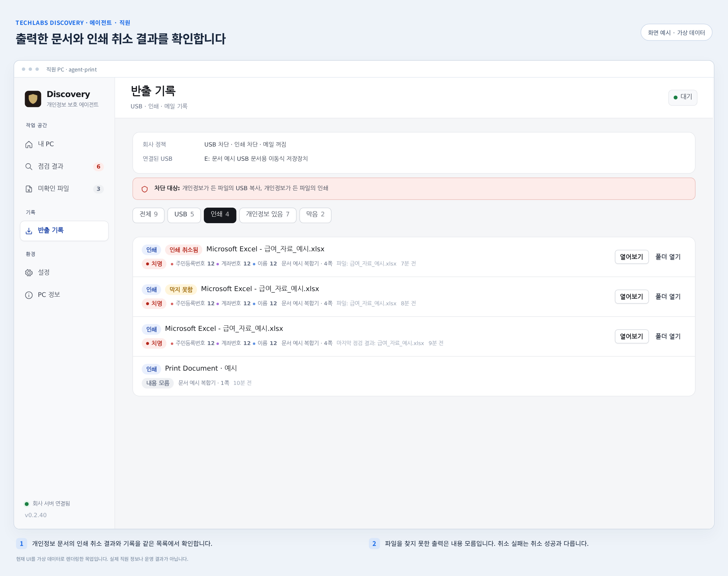
Task: Click the file icon beside 미확인 파일
Action: pos(29,189)
